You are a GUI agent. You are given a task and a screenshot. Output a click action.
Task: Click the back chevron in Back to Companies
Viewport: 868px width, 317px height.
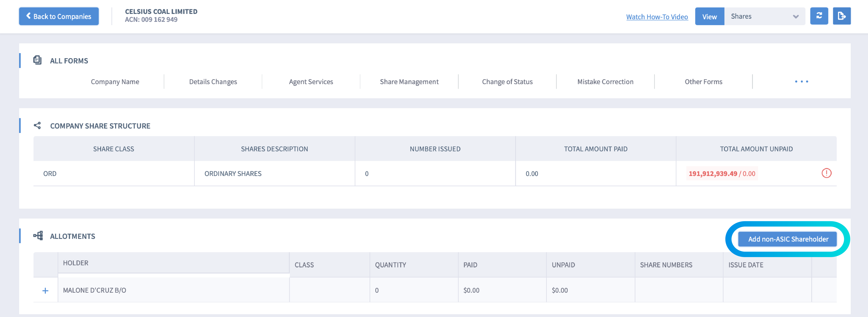[28, 16]
